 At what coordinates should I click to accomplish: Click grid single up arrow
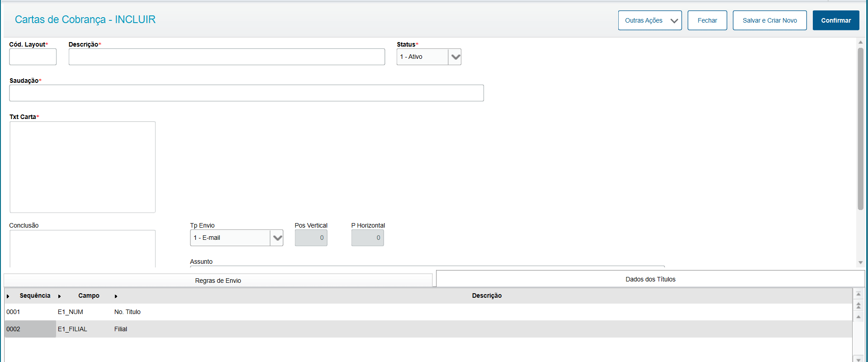point(858,317)
